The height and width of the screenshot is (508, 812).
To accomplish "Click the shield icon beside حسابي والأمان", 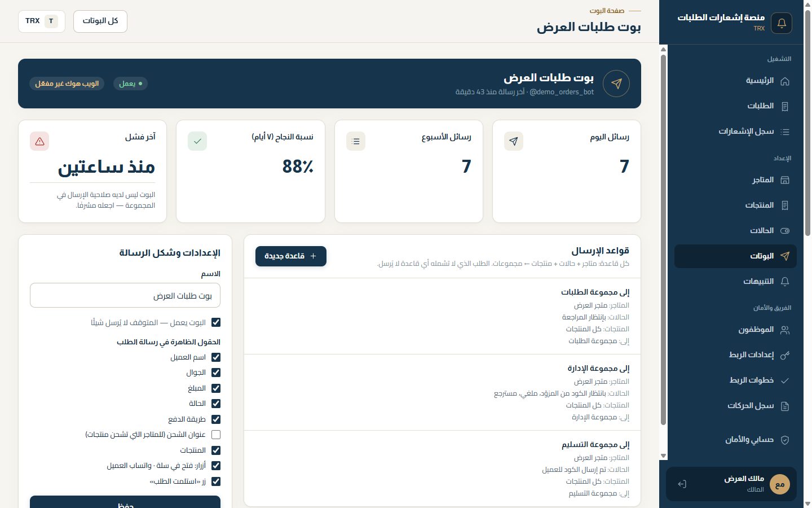I will click(x=784, y=440).
